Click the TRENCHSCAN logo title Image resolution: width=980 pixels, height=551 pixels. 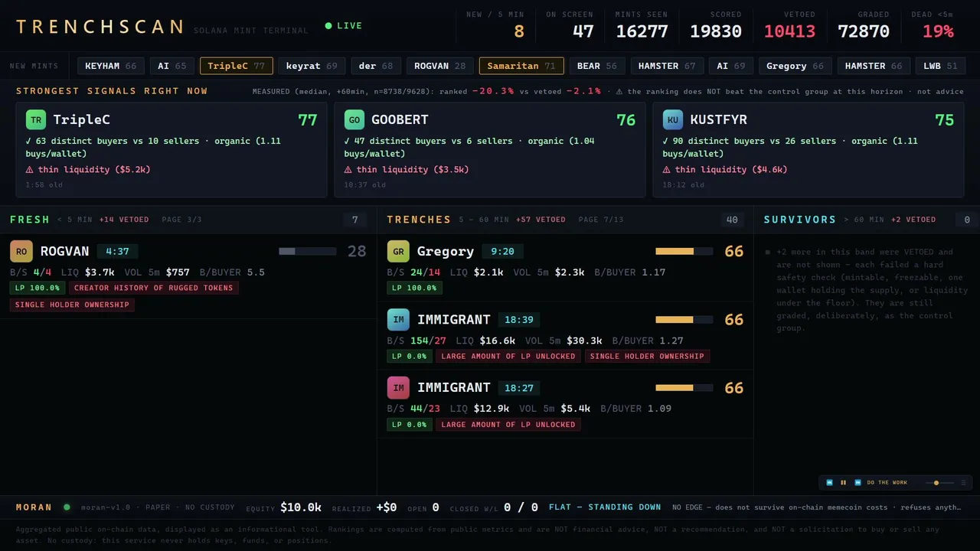[x=100, y=28]
